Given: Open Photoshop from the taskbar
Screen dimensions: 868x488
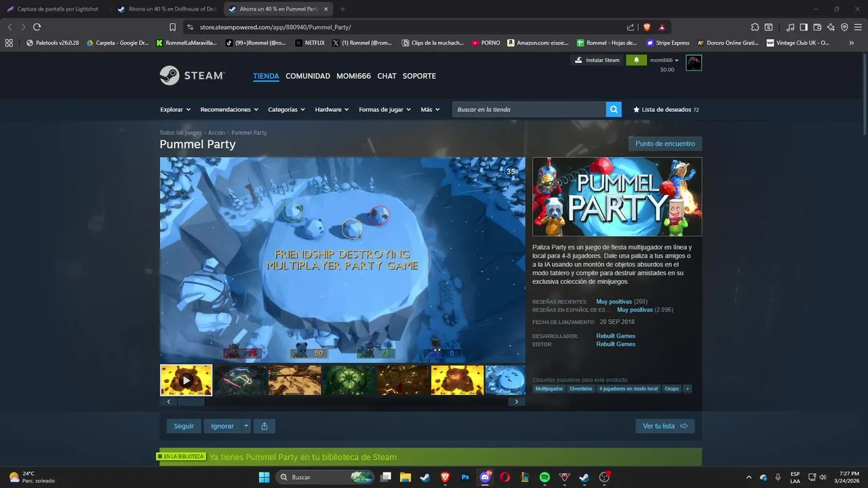Looking at the screenshot, I should point(465,477).
